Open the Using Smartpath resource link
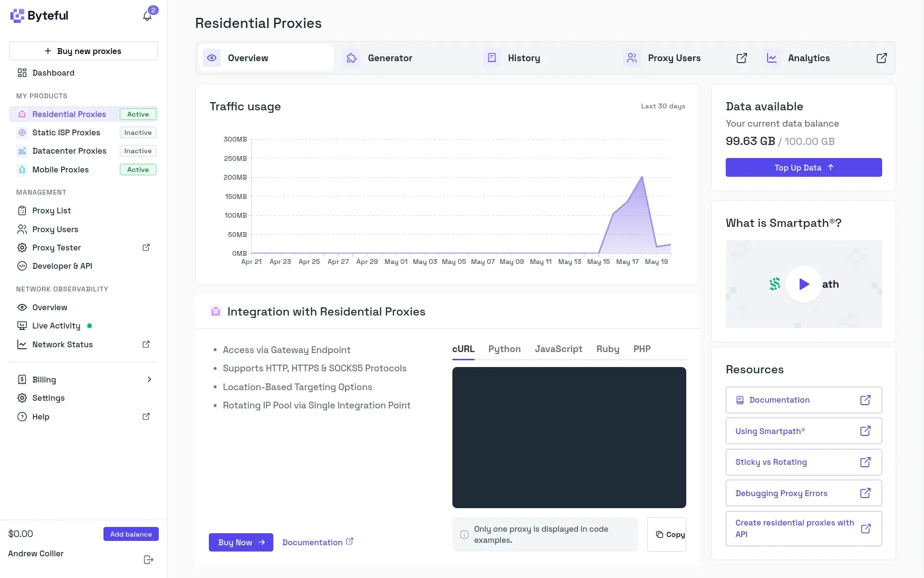Screen dimensions: 924x578 pyautogui.click(x=804, y=431)
